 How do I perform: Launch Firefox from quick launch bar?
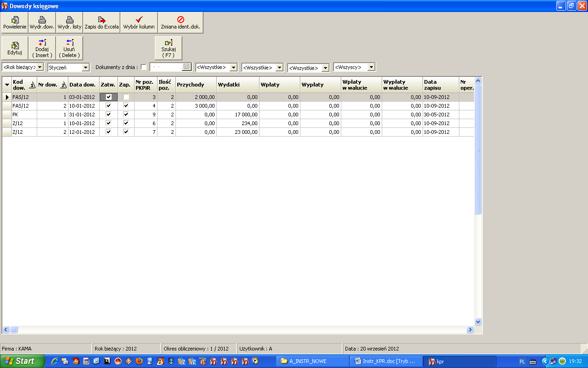point(139,362)
